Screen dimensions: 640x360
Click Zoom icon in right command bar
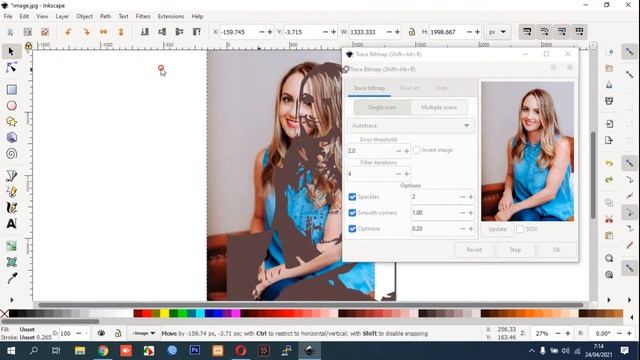coord(609,258)
